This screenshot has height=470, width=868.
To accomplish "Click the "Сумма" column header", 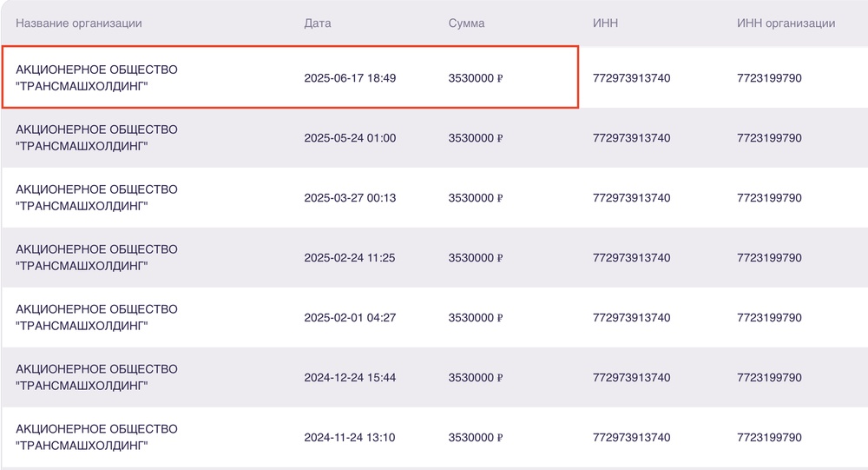I will (466, 23).
